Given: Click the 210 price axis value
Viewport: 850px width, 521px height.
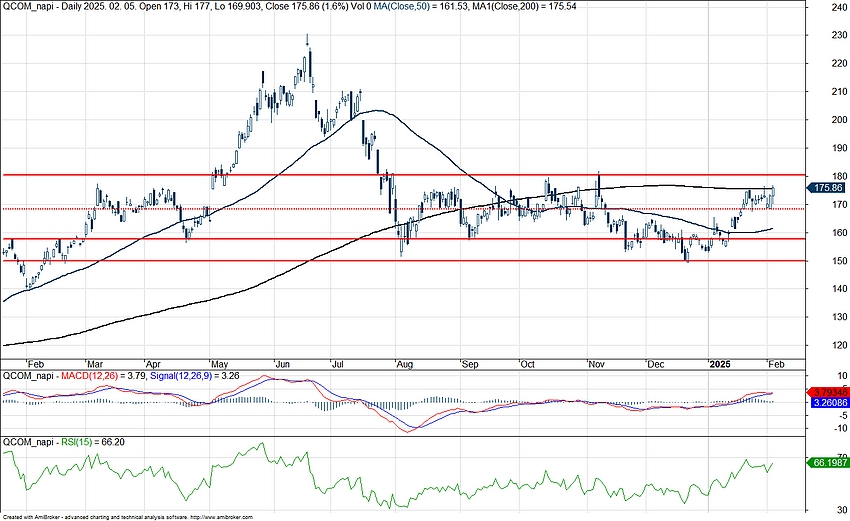Looking at the screenshot, I should (839, 92).
